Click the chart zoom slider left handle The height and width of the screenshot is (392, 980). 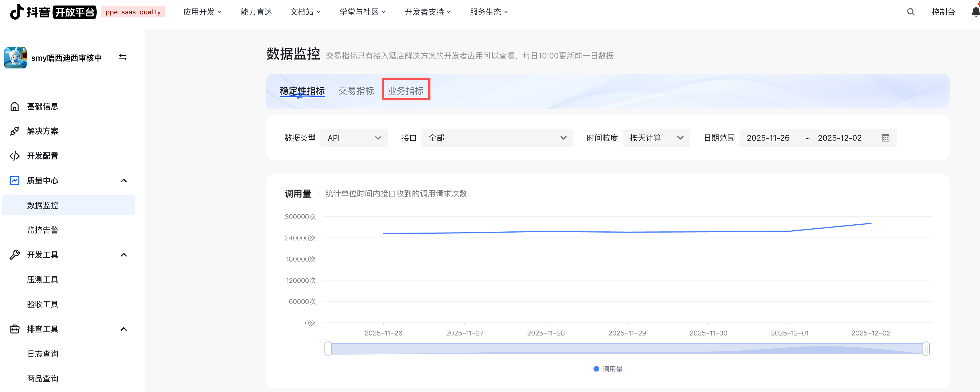(x=328, y=348)
